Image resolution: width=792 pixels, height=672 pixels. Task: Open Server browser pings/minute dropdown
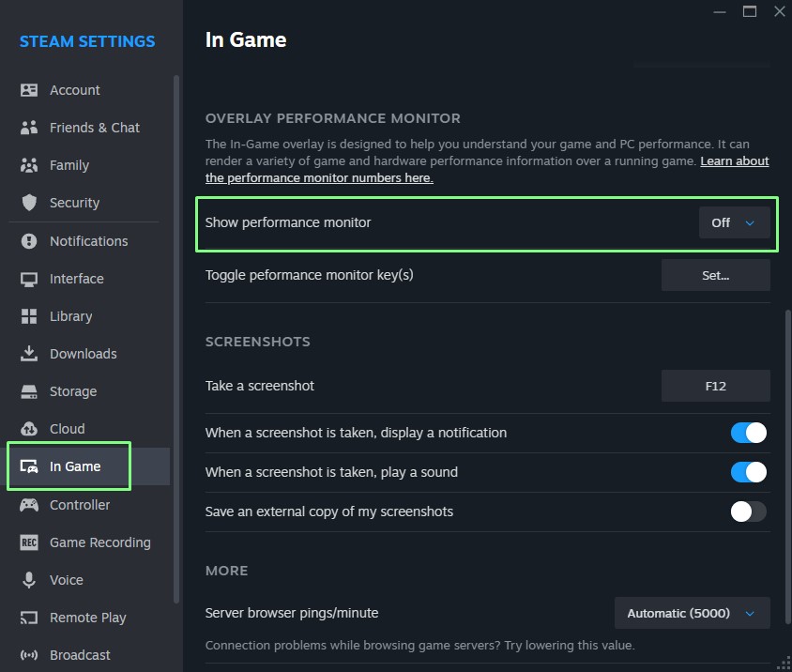(x=692, y=614)
